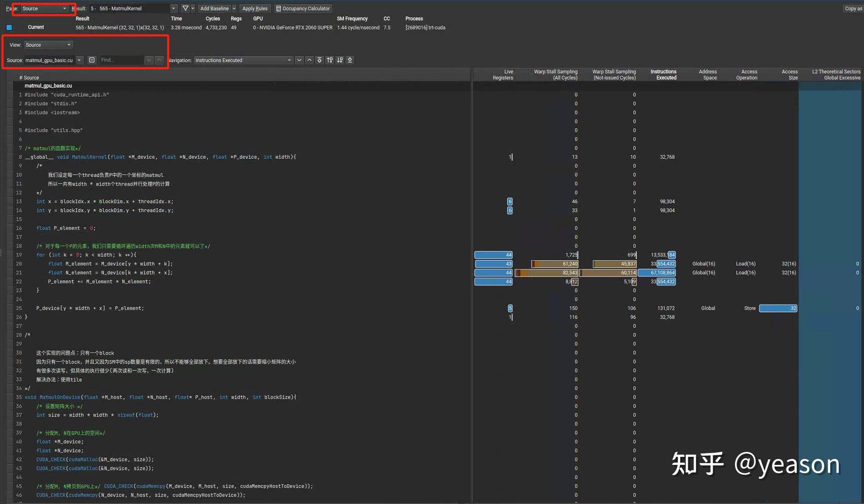Open the Occupancy Calculator
This screenshot has height=504, width=864.
(303, 8)
